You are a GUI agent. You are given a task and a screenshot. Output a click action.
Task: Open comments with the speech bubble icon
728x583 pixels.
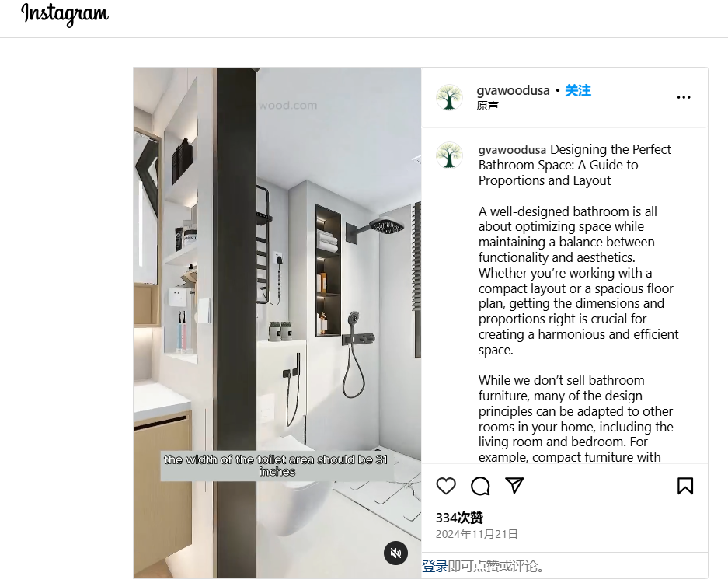coord(480,486)
